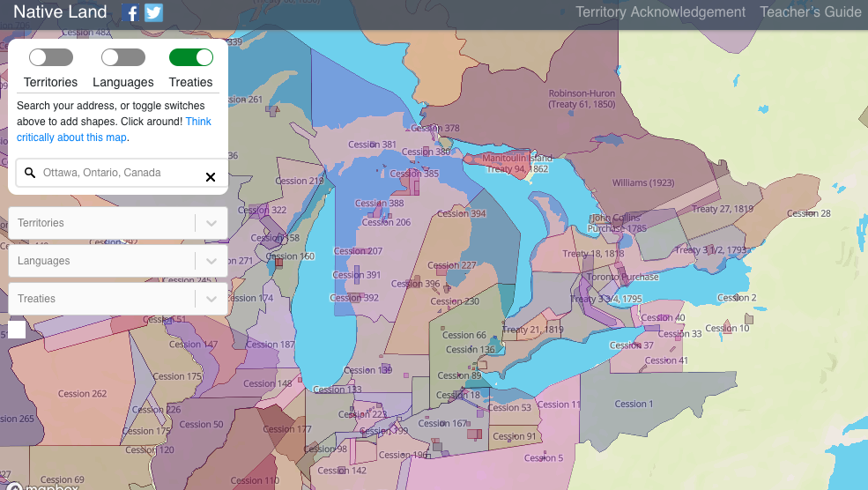Click the white square below the Treaties dropdown
868x490 pixels.
(x=17, y=330)
